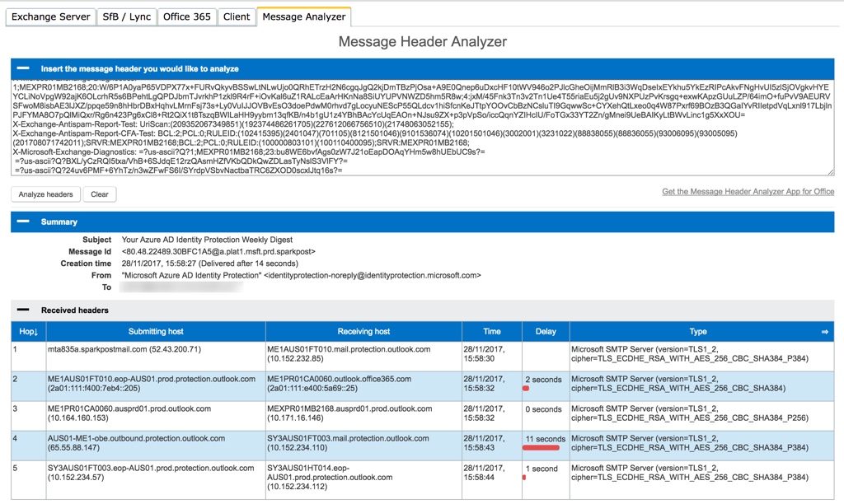Open the Office 365 tab
The width and height of the screenshot is (844, 504).
click(x=187, y=16)
